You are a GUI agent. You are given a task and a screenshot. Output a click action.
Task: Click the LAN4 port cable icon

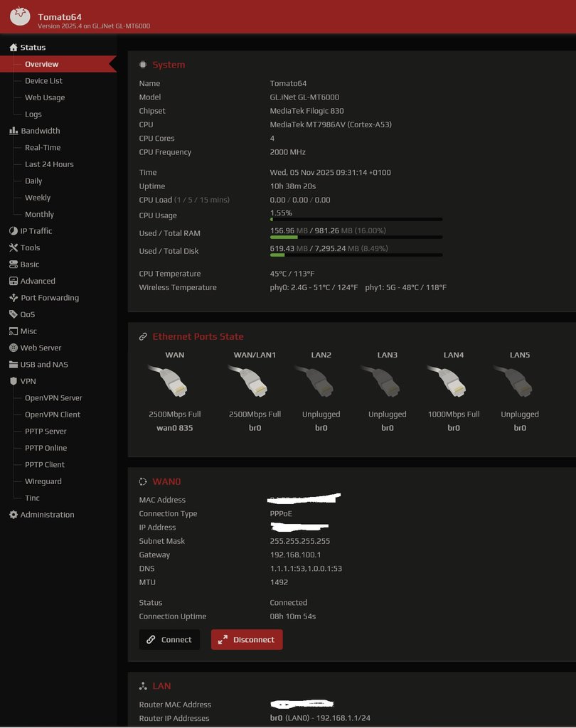447,381
